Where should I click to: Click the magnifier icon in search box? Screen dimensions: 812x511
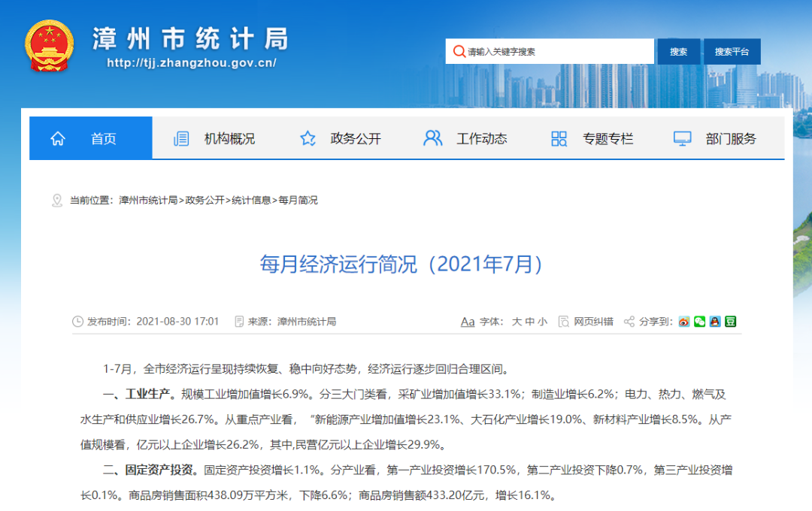point(458,52)
